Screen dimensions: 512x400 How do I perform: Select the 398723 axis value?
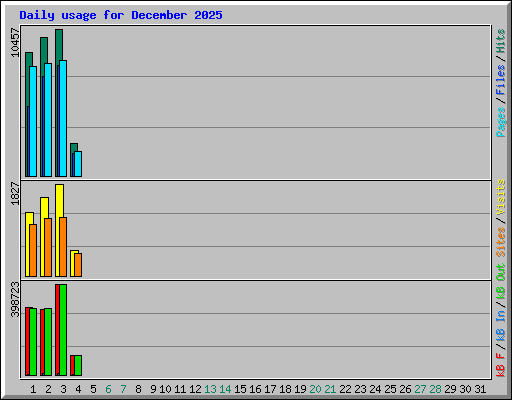click(x=15, y=299)
